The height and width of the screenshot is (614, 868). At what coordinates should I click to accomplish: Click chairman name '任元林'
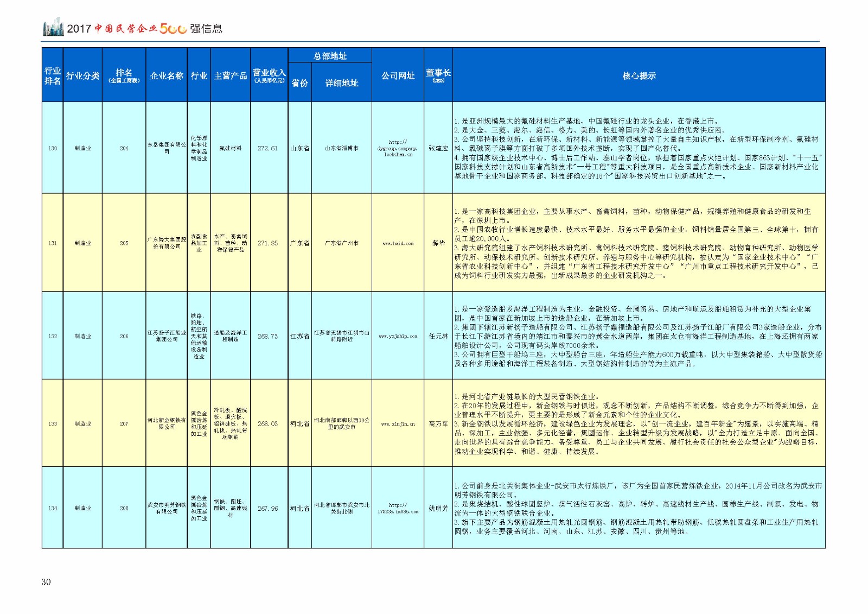438,337
